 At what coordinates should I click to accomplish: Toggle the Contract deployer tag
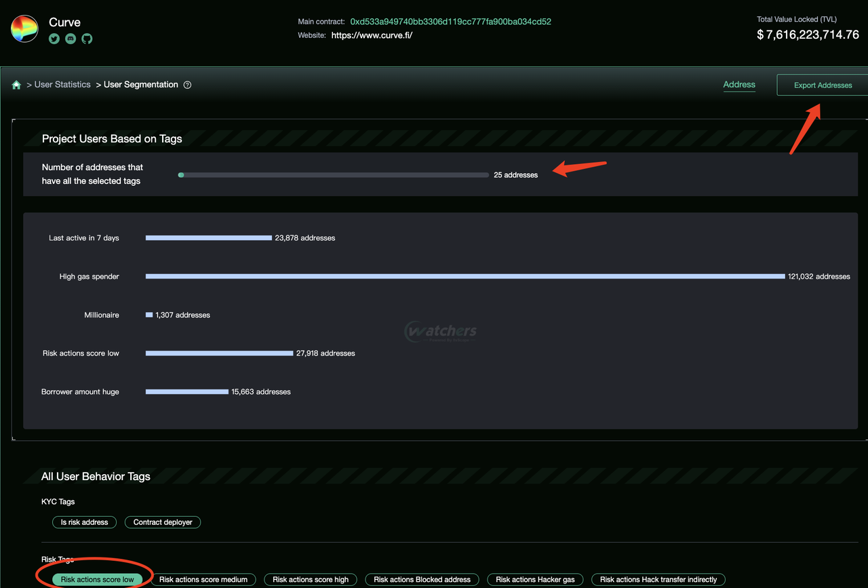click(x=163, y=522)
